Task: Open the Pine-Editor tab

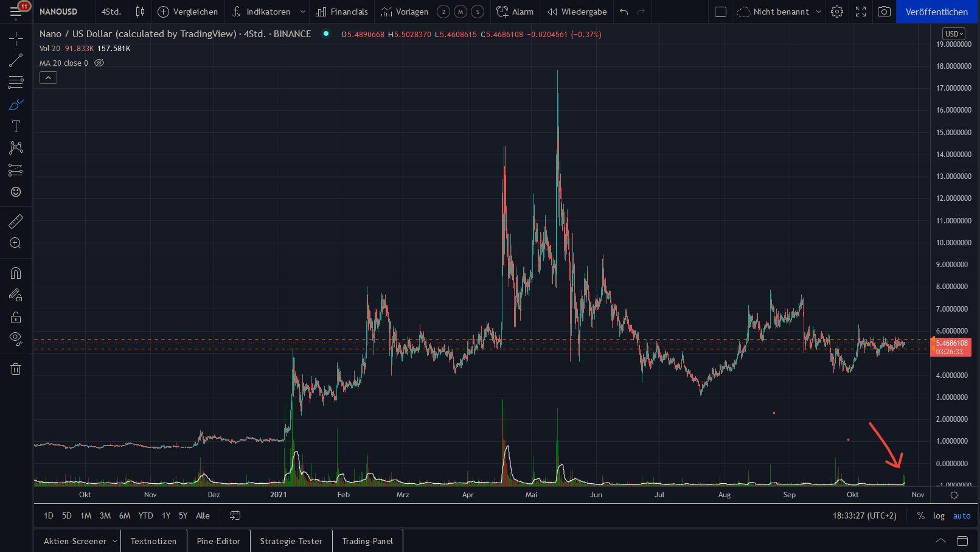Action: click(x=218, y=541)
